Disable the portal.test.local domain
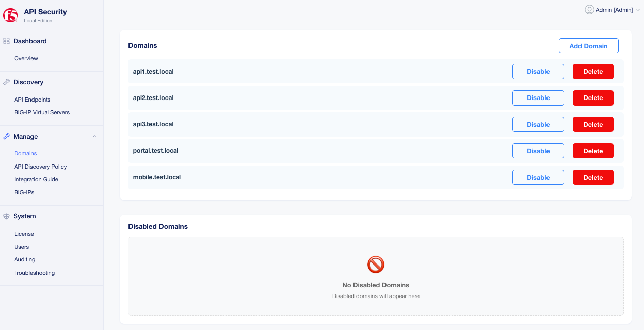Viewport: 644px width, 330px height. tap(538, 151)
